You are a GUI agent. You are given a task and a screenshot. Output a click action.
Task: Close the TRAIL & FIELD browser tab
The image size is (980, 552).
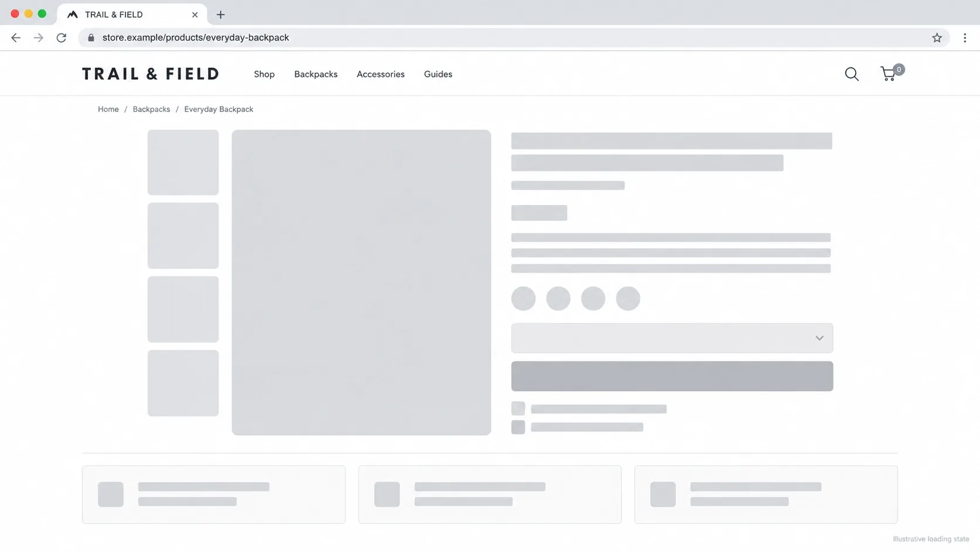[195, 15]
